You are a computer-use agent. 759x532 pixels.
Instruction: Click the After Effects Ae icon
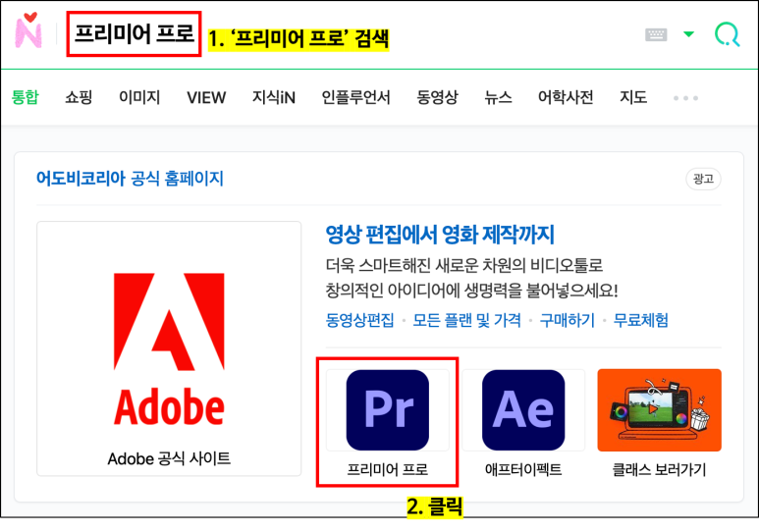pyautogui.click(x=523, y=410)
